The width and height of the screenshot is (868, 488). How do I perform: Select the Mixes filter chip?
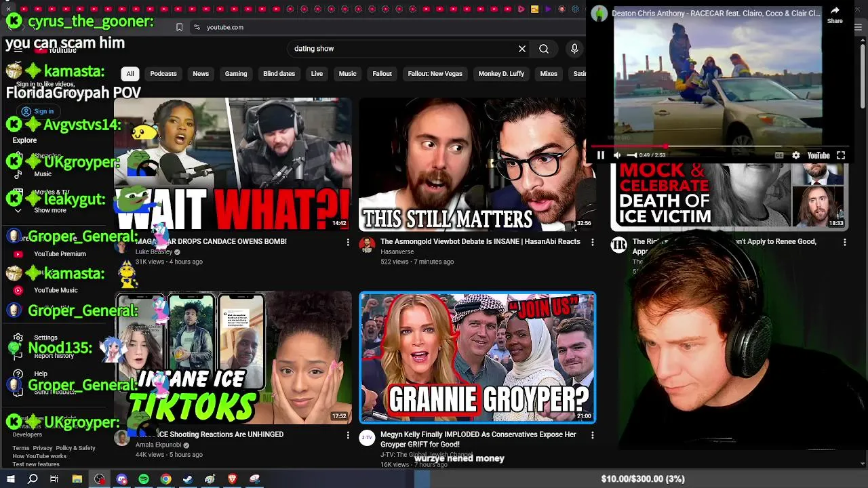(x=549, y=74)
